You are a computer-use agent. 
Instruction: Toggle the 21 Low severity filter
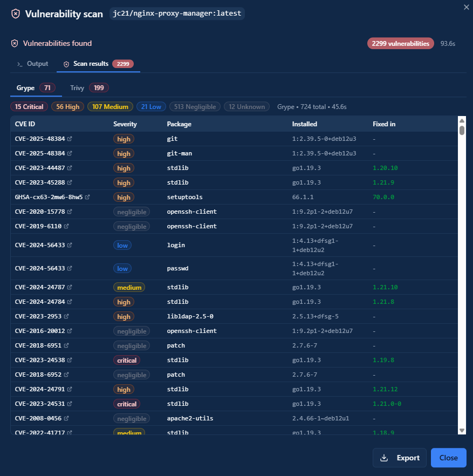[x=151, y=107]
